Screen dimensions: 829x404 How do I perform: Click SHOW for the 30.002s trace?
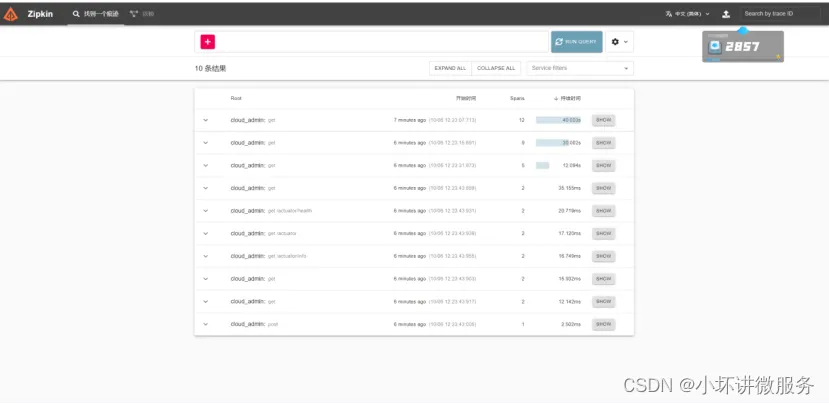point(603,143)
